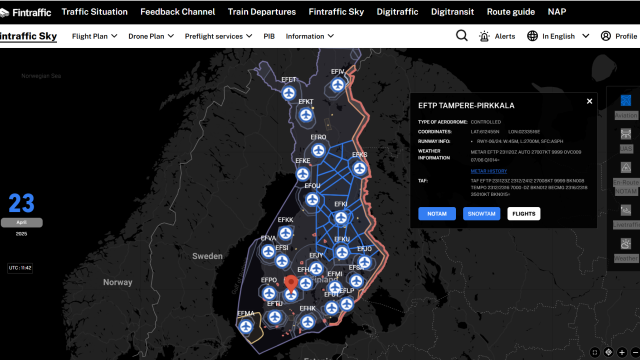
Task: Click the SNOWTAM button for EFTP
Action: tap(481, 213)
